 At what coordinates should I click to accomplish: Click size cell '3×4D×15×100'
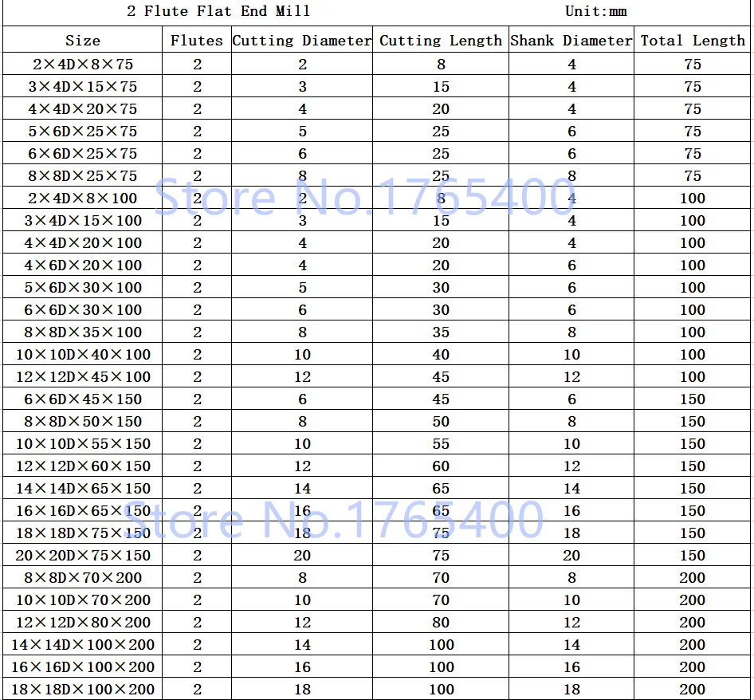tap(83, 220)
